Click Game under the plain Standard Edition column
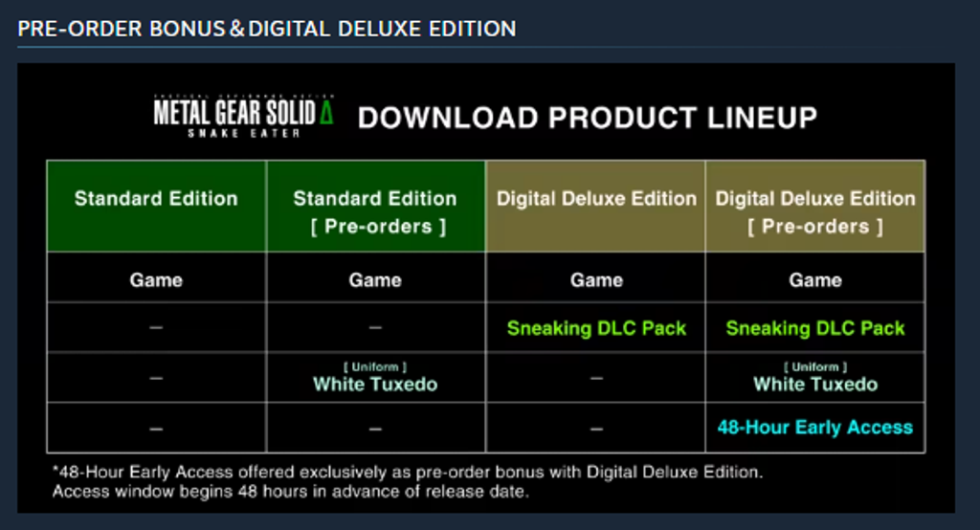 pyautogui.click(x=156, y=280)
